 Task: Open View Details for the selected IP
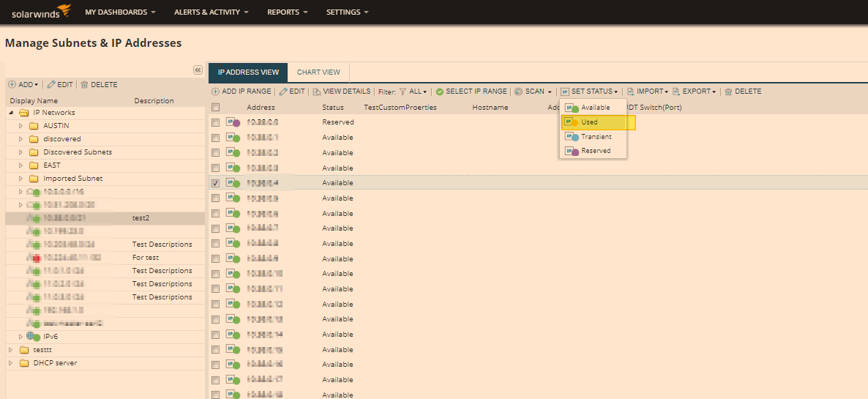[x=342, y=92]
